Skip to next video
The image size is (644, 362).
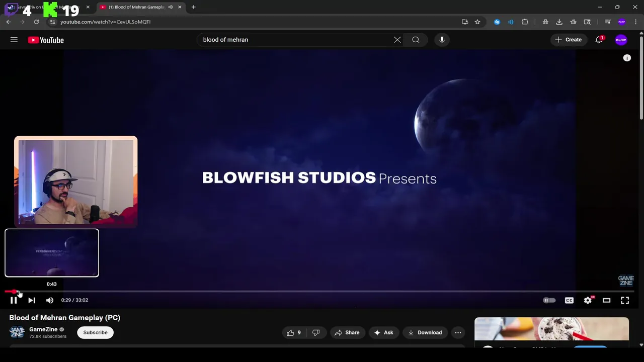tap(31, 300)
